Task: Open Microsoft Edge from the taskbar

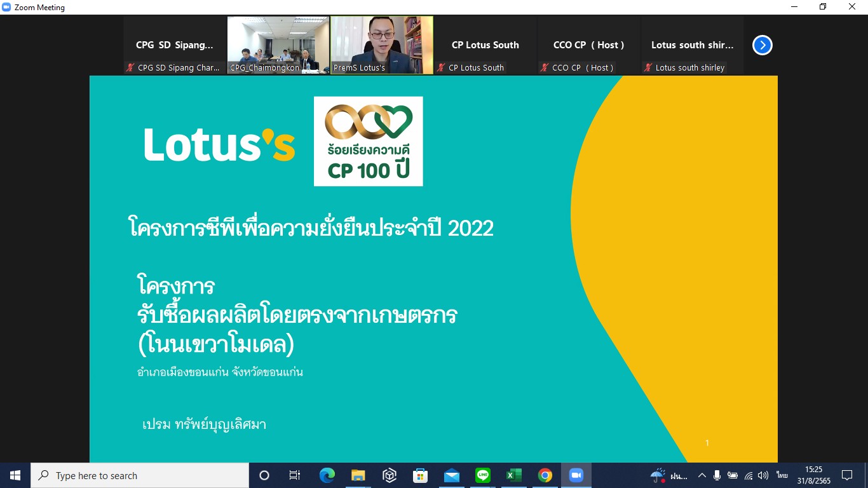Action: [x=327, y=475]
